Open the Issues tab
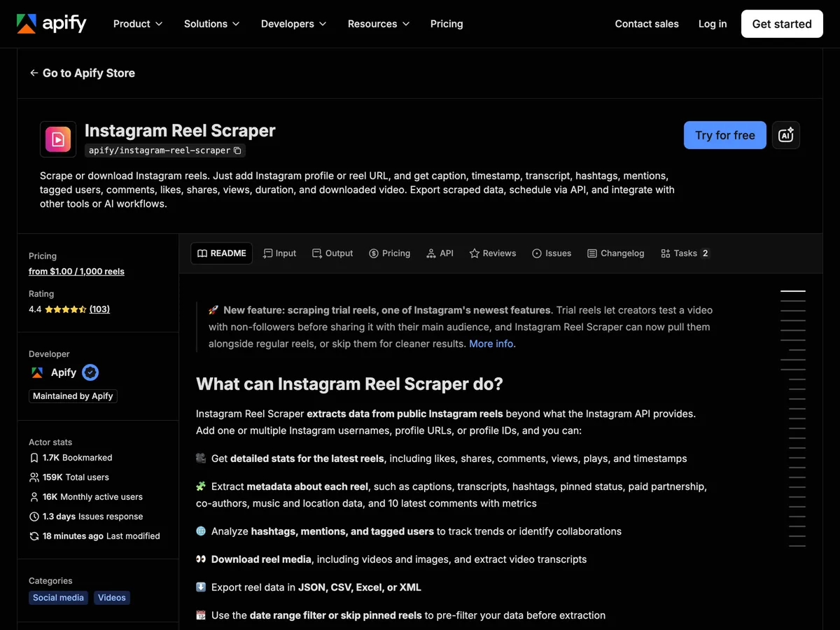The image size is (840, 630). pos(552,253)
